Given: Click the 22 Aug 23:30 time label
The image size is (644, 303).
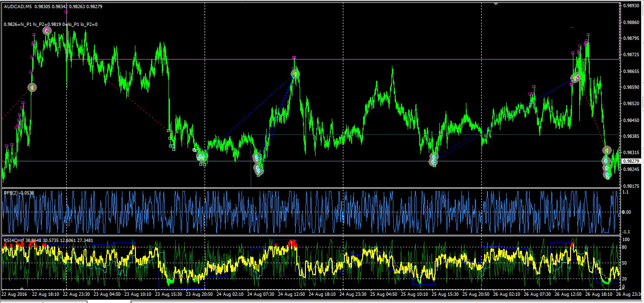Looking at the screenshot, I should coord(77,294).
